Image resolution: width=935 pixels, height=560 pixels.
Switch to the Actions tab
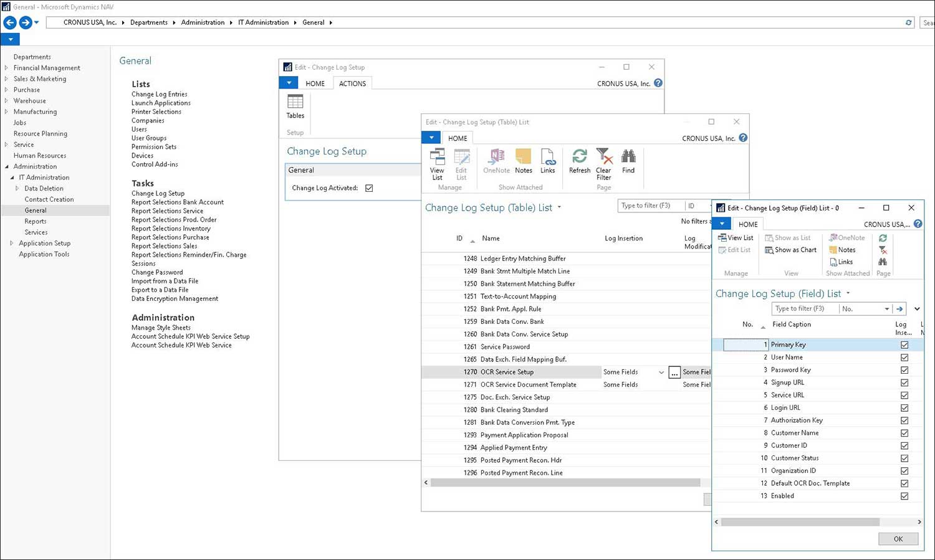click(352, 83)
